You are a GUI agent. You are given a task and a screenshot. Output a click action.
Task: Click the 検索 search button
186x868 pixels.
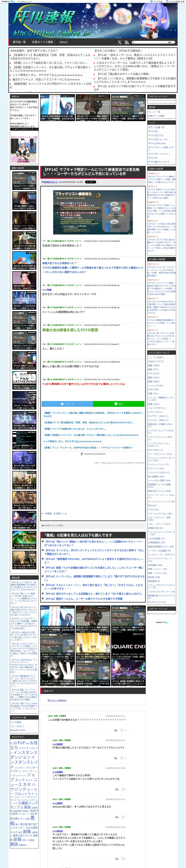pyautogui.click(x=169, y=42)
